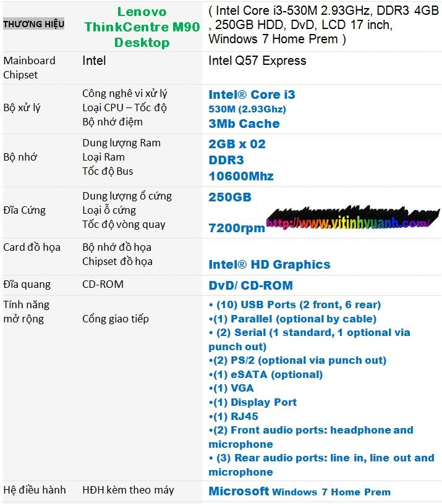
Task: Click the 'THƯƠNG HIỆU' header label
Action: [33, 24]
